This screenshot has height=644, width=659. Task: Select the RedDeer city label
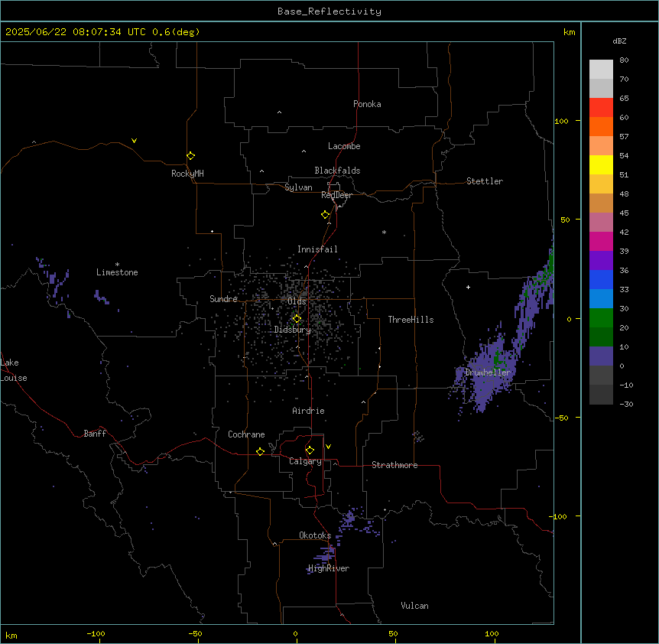pyautogui.click(x=336, y=195)
